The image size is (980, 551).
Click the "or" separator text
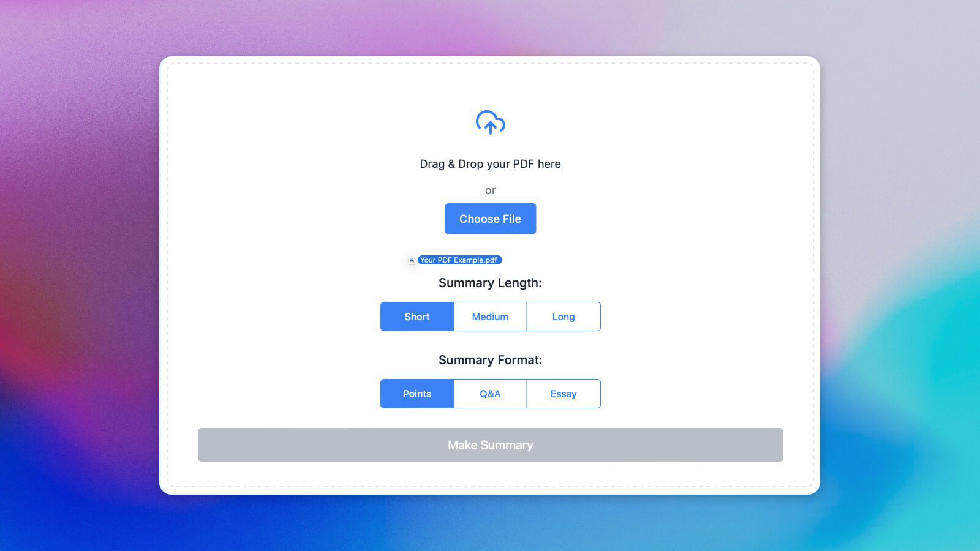pyautogui.click(x=490, y=190)
